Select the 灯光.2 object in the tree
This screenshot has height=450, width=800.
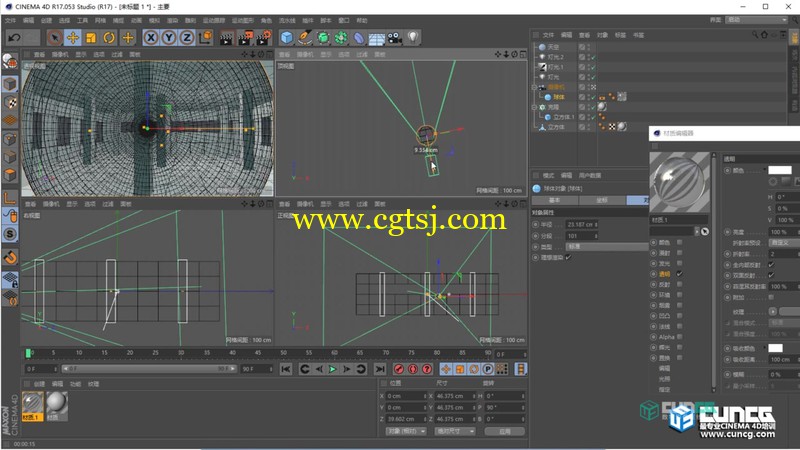point(556,57)
